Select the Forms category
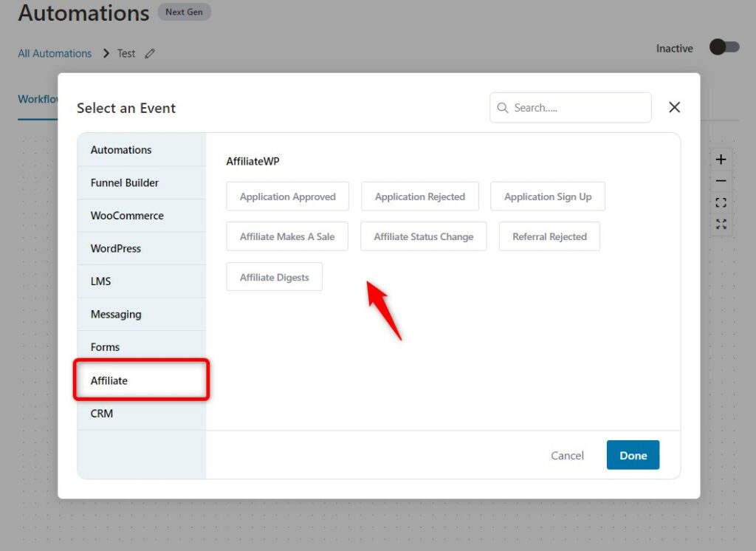756x551 pixels. tap(142, 347)
